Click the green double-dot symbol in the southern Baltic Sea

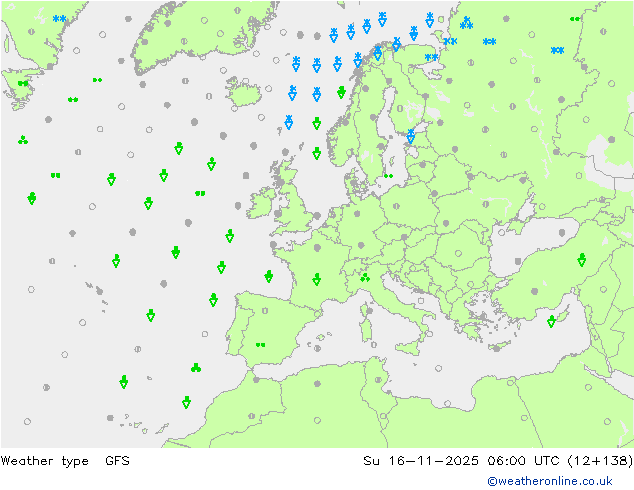coord(388,176)
